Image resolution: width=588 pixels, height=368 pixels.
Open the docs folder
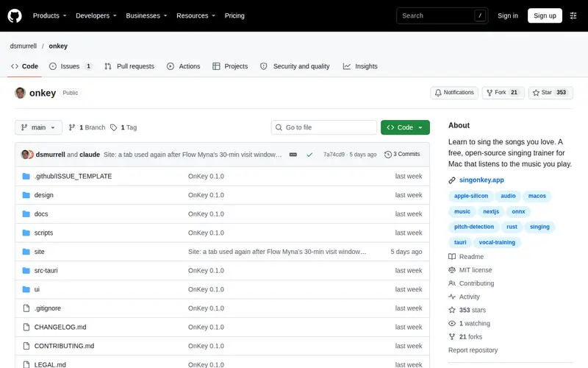point(41,213)
